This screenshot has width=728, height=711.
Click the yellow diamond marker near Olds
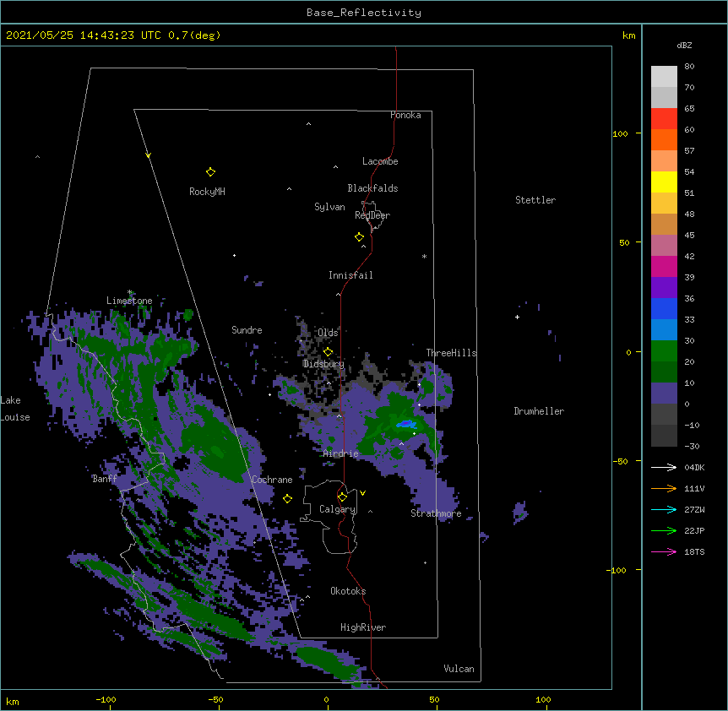coord(328,352)
